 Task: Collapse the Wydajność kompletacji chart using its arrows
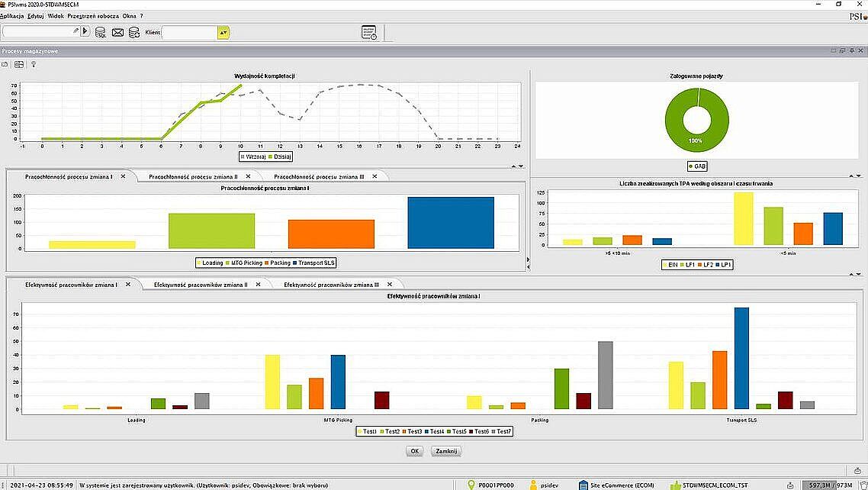[x=517, y=166]
